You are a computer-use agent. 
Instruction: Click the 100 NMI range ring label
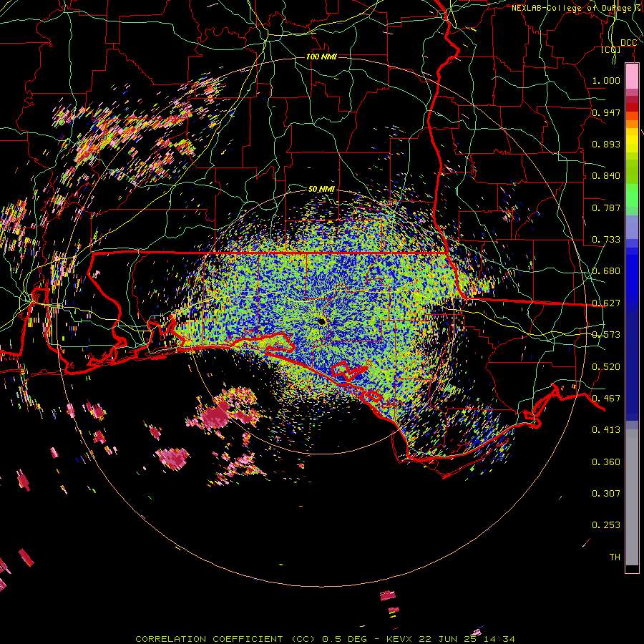coord(321,57)
